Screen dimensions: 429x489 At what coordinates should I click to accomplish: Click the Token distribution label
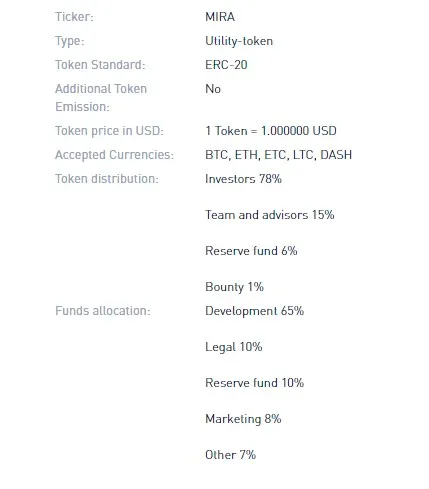pyautogui.click(x=107, y=179)
